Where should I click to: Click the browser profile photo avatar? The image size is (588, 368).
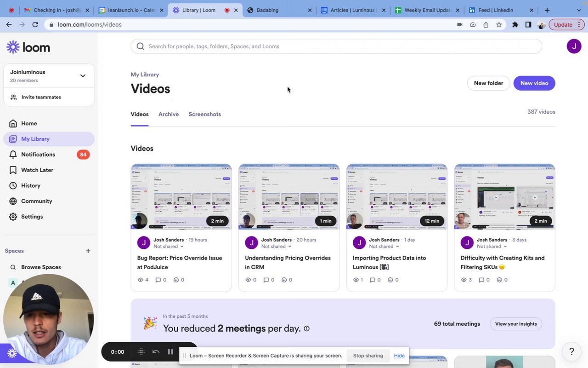click(541, 24)
